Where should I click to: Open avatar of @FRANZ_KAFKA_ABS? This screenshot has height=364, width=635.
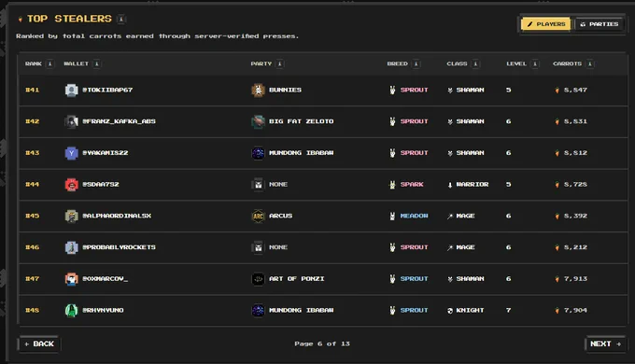coord(71,121)
